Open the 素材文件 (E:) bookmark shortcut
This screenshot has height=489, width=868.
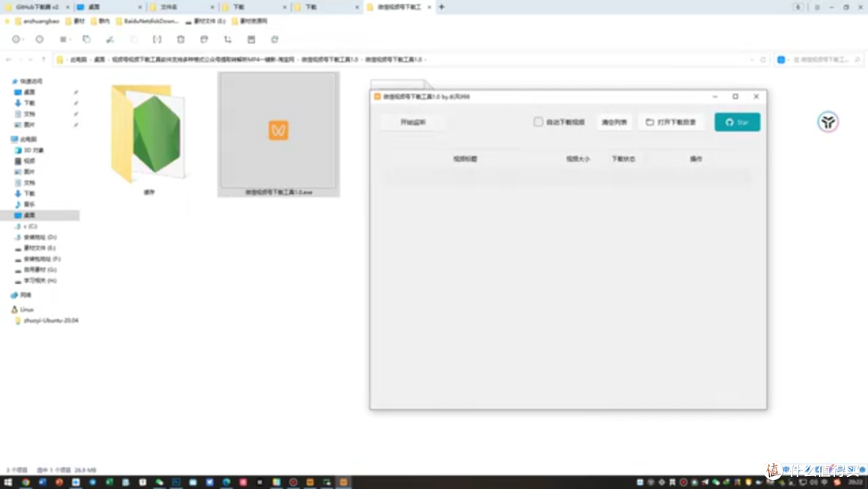coord(206,21)
